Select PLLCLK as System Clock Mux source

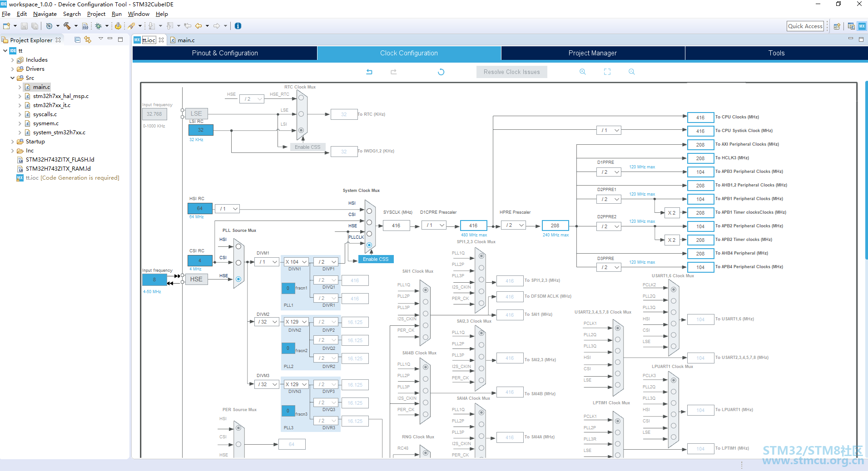click(x=369, y=245)
